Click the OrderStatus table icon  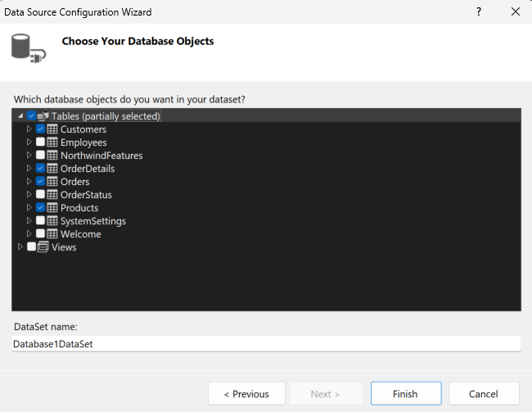click(52, 195)
